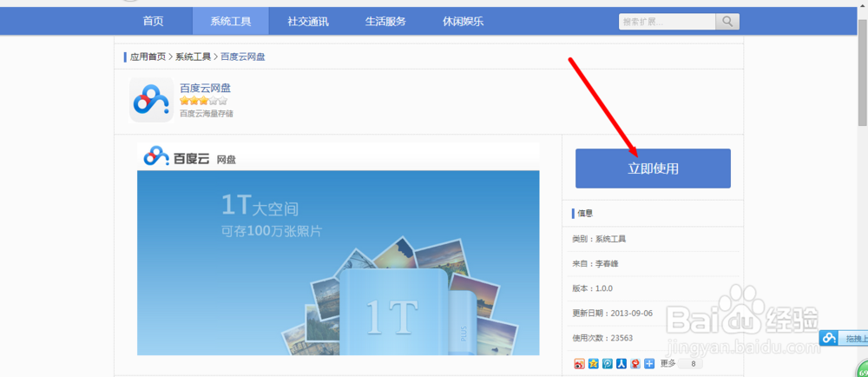868x377 pixels.
Task: Focus the 搜索扩展 search field
Action: 667,22
